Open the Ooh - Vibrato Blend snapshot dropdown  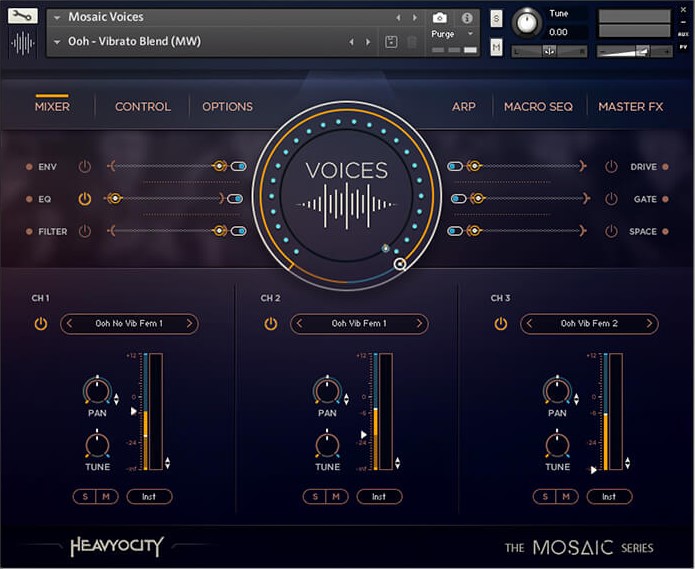tap(57, 42)
